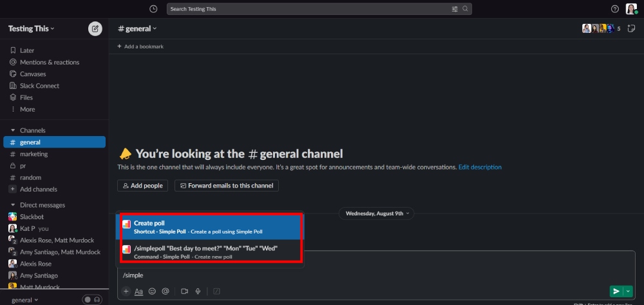Collapse the Channels section
644x305 pixels.
[x=13, y=130]
